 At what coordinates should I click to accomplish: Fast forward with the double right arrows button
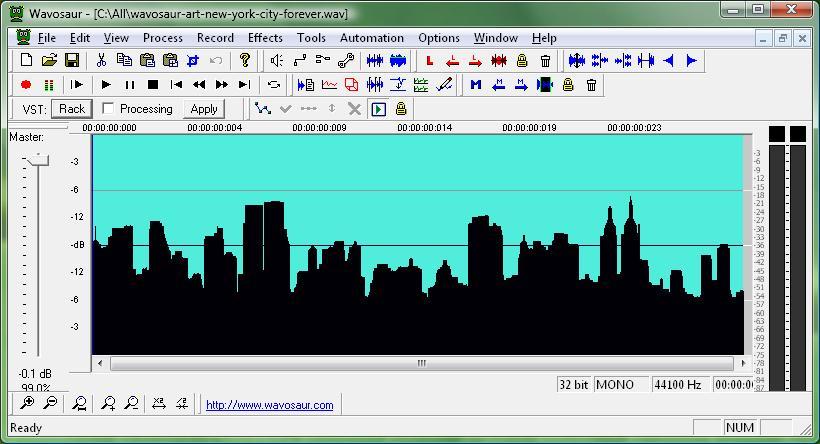click(222, 85)
